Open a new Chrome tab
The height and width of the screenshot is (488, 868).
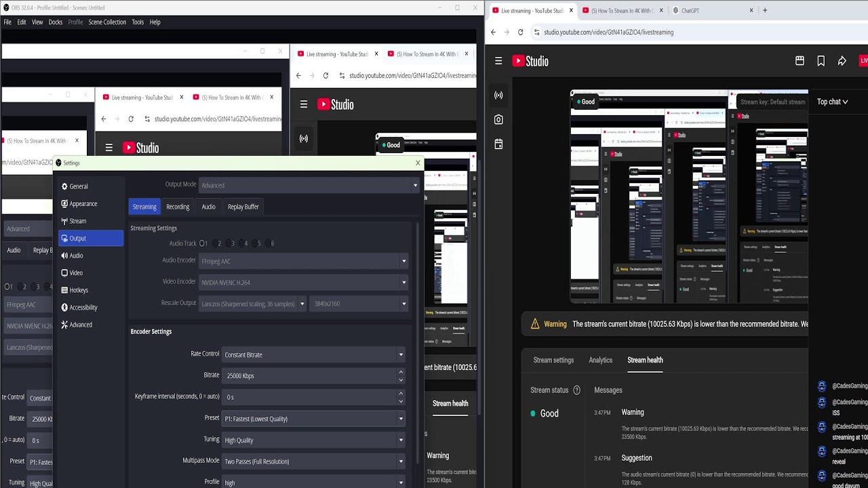point(765,10)
